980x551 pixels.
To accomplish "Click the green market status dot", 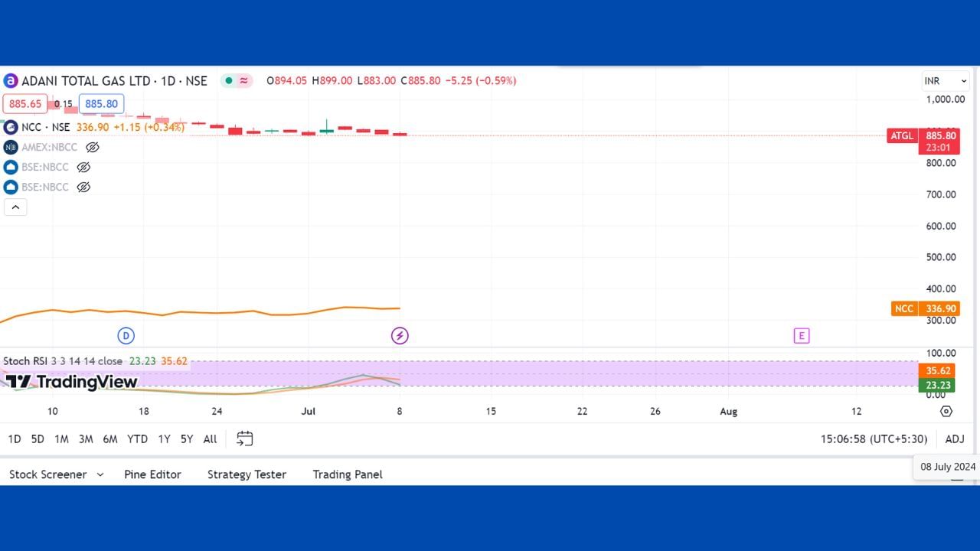I will pos(228,80).
